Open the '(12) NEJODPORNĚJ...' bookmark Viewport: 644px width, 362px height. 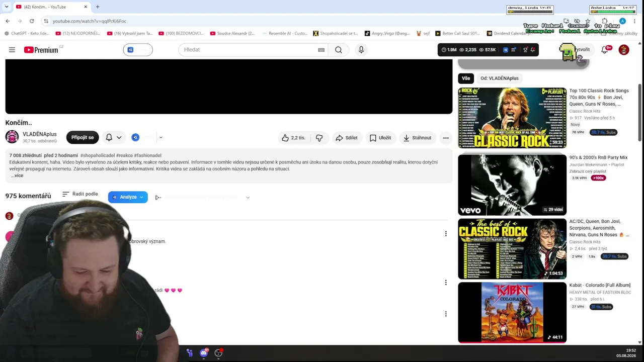tap(78, 34)
